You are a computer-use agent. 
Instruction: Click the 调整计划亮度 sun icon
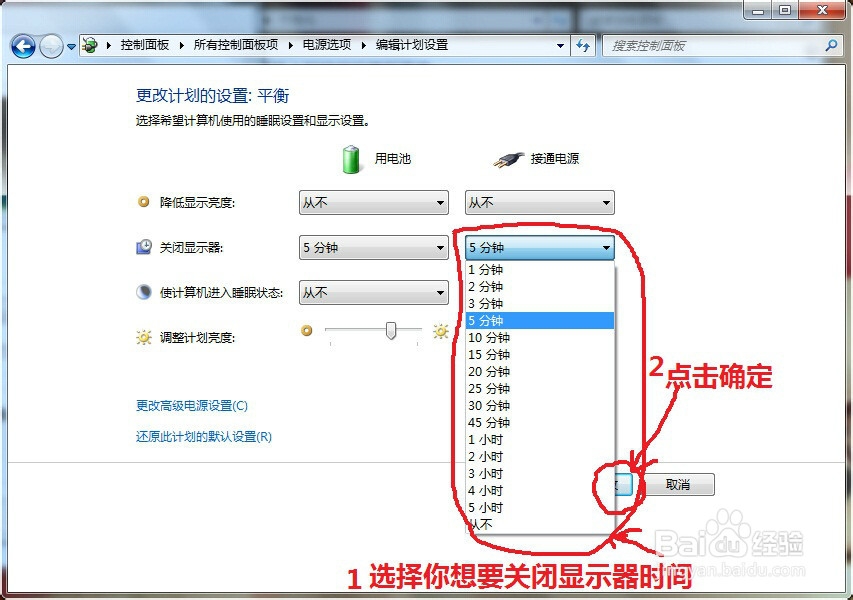coord(144,337)
